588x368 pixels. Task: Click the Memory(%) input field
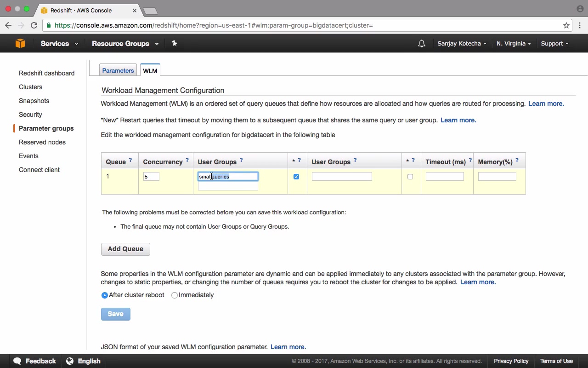[x=497, y=177]
